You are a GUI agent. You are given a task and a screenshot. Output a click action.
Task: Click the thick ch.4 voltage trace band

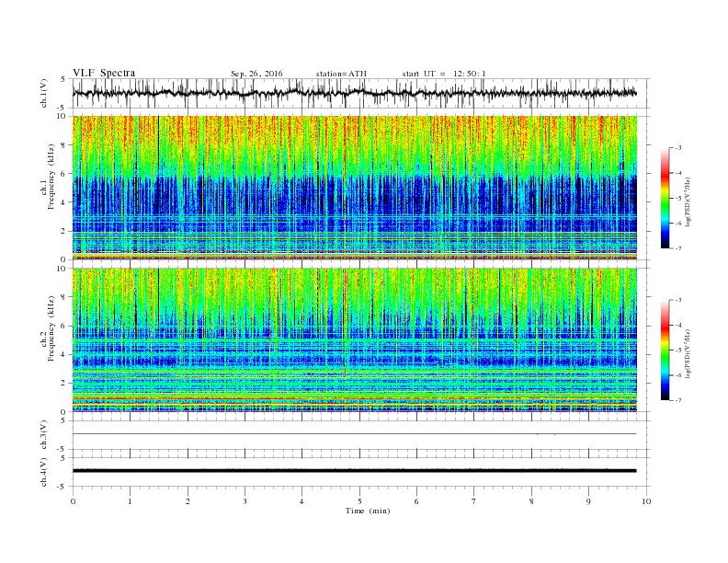[355, 471]
